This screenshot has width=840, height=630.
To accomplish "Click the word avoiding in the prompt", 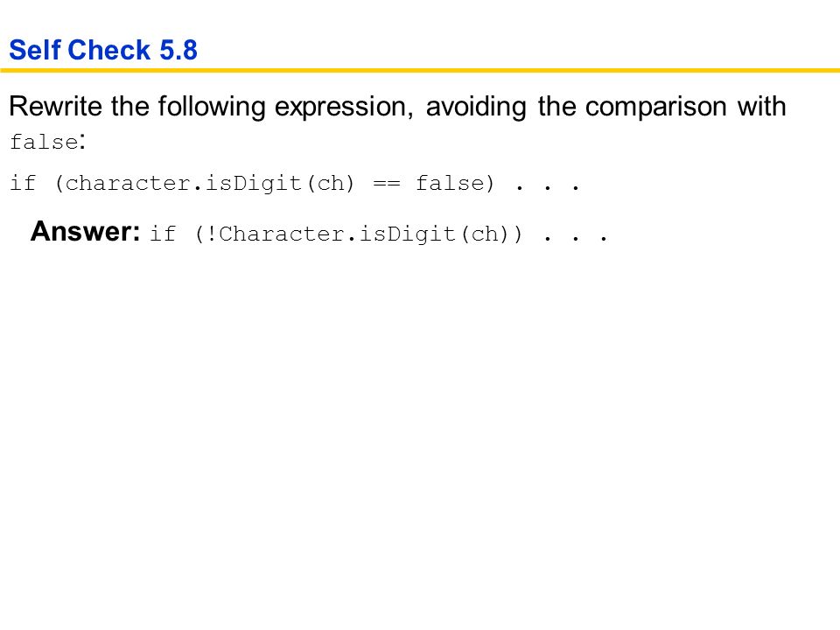I will coord(476,106).
